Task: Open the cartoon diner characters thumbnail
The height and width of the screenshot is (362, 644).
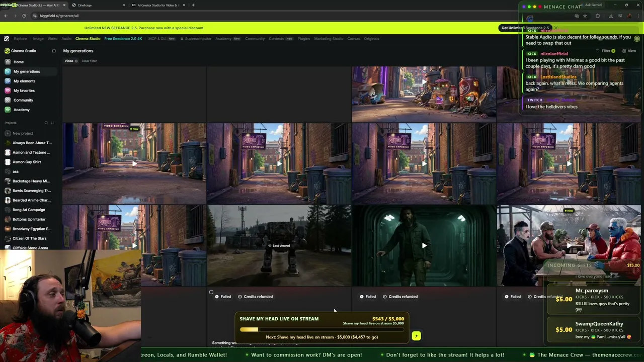Action: pyautogui.click(x=569, y=246)
